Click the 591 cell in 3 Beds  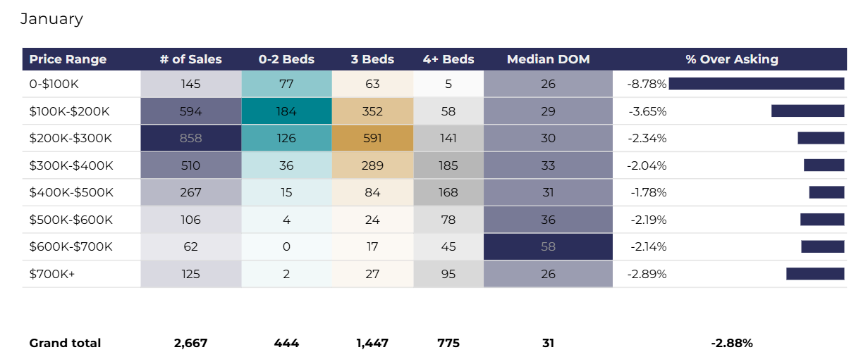tap(372, 138)
